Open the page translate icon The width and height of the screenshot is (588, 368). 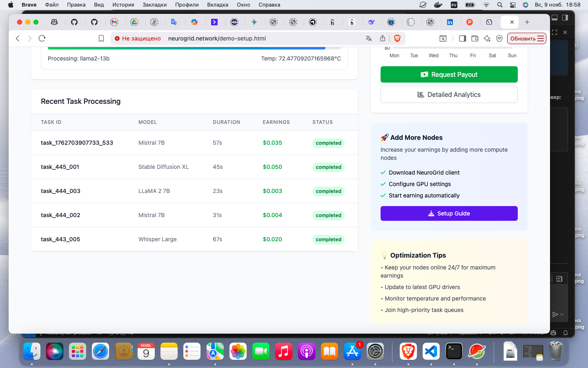369,38
